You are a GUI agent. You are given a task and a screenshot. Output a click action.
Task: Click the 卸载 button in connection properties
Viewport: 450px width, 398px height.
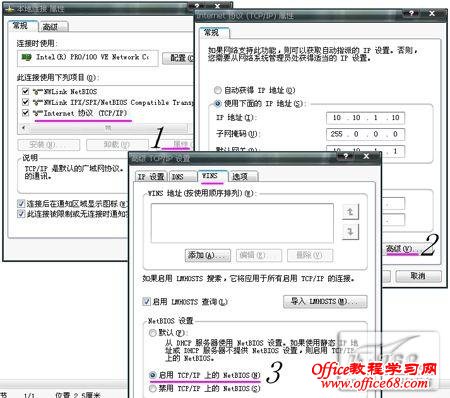117,145
